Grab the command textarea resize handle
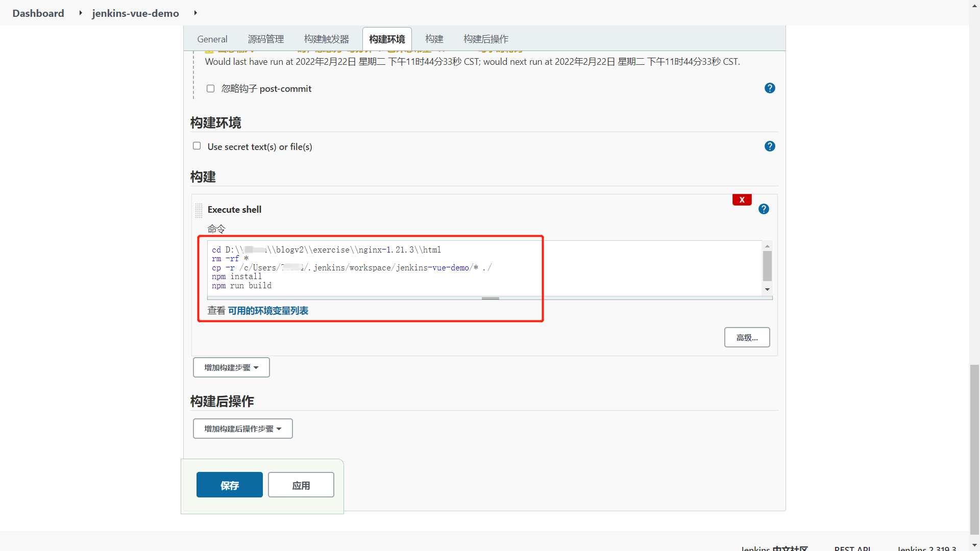This screenshot has height=551, width=980. pos(490,298)
